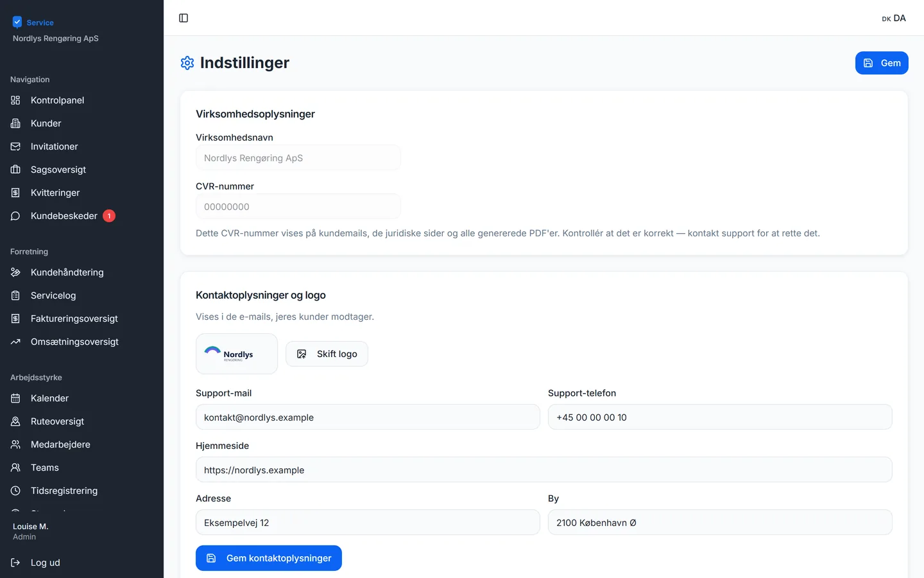Click the Kvitteringer receipt icon
The width and height of the screenshot is (924, 578).
(15, 193)
